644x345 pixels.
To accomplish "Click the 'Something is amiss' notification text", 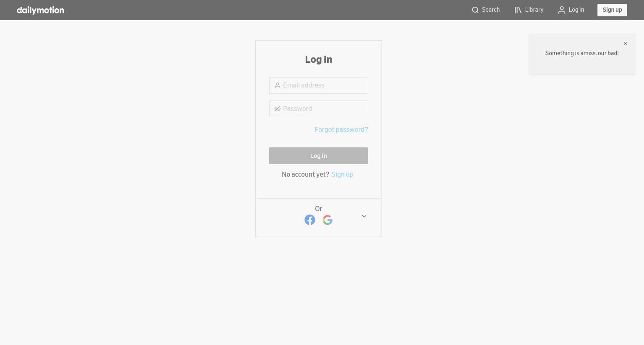I will [582, 53].
